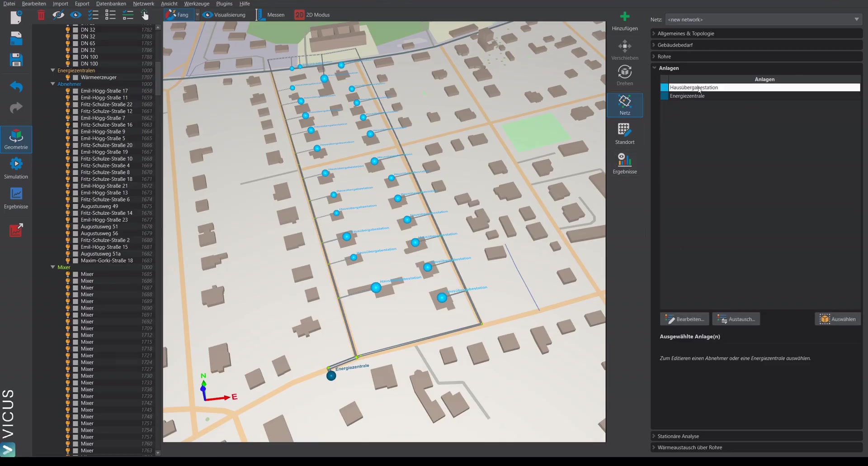This screenshot has height=466, width=868.
Task: Delete selected item with trash icon
Action: pyautogui.click(x=41, y=15)
